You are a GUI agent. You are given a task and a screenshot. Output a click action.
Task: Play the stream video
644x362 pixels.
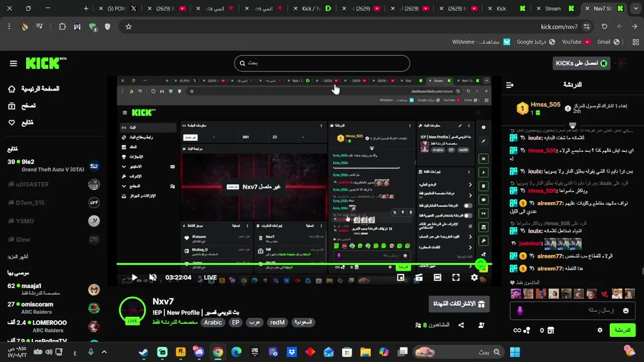(x=134, y=278)
